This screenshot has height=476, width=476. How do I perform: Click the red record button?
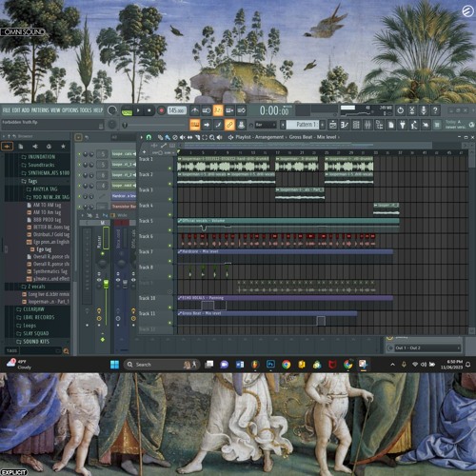[161, 110]
